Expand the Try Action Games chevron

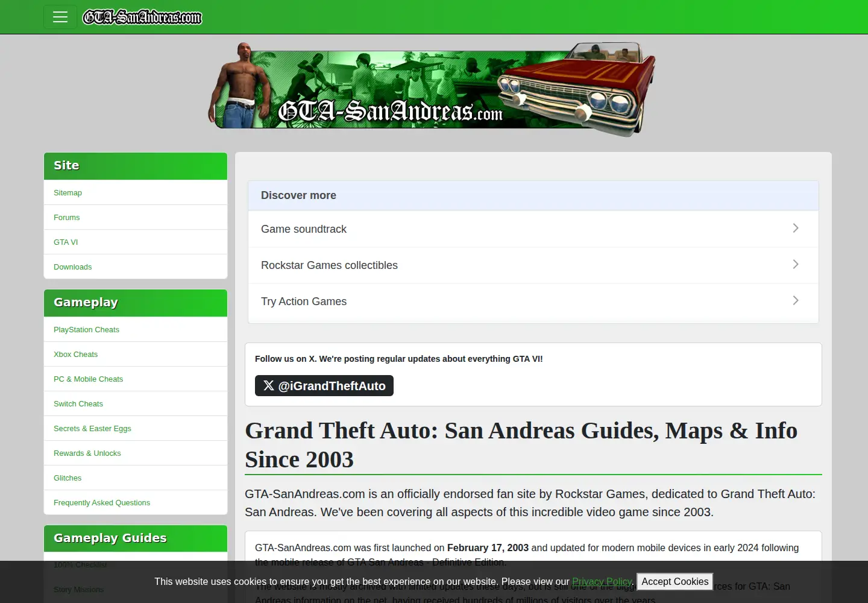[x=796, y=300]
